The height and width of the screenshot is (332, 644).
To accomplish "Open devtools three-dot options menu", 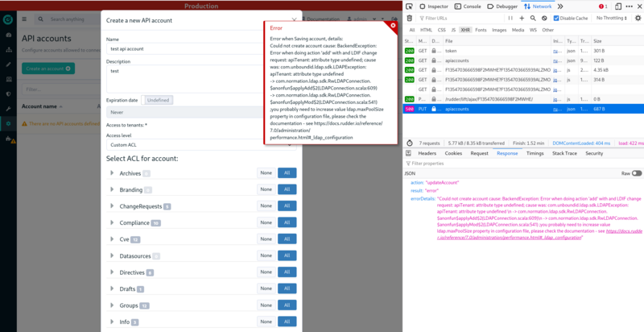I will [630, 6].
